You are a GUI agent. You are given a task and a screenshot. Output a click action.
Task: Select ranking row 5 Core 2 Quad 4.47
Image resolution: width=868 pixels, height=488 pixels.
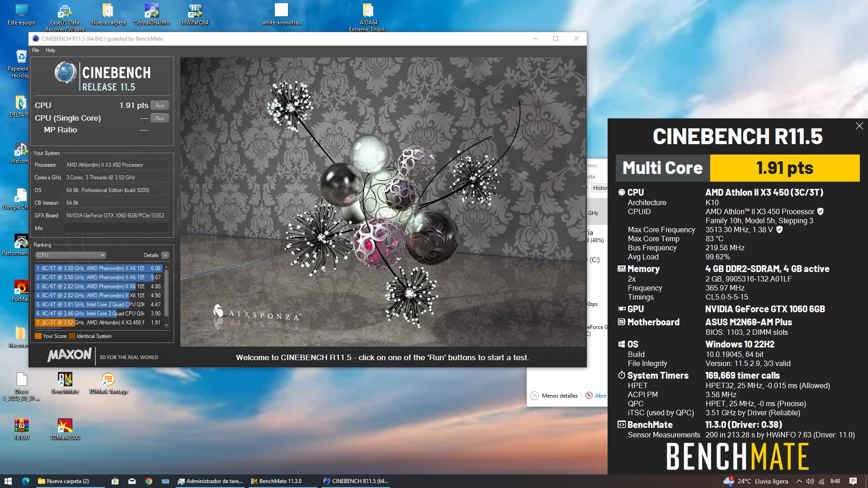point(99,305)
